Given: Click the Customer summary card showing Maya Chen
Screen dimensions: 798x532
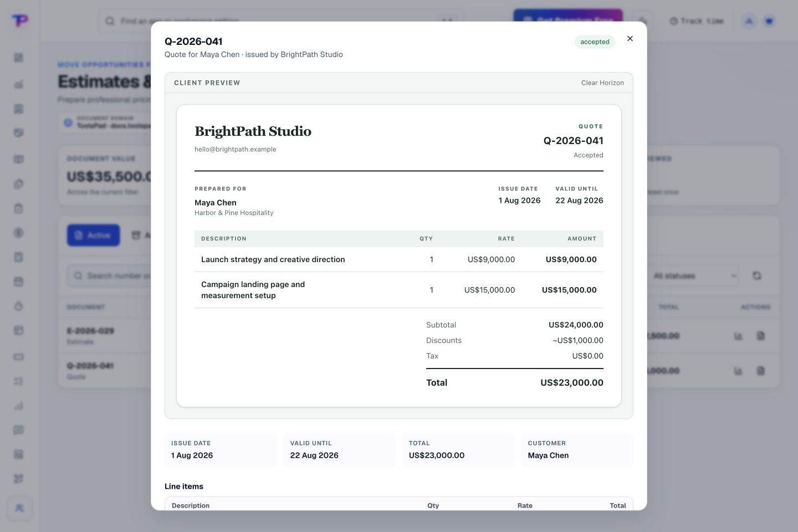Looking at the screenshot, I should tap(577, 449).
